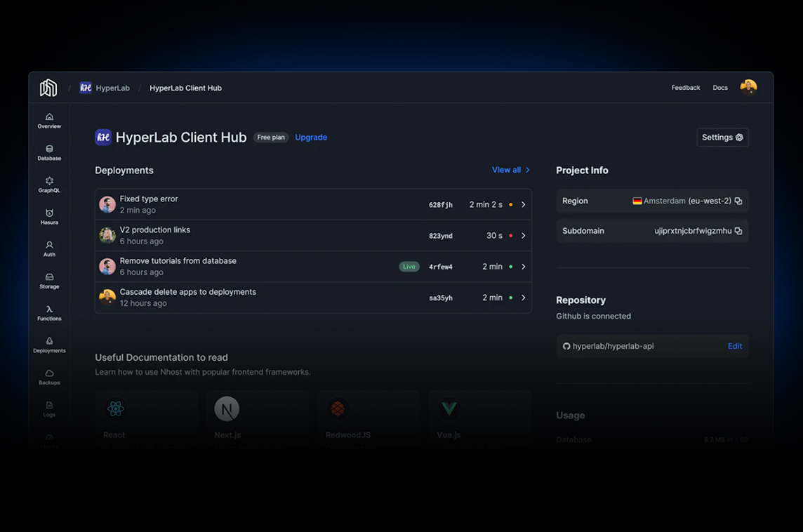Open the Database sidebar section
803x532 pixels.
tap(49, 153)
